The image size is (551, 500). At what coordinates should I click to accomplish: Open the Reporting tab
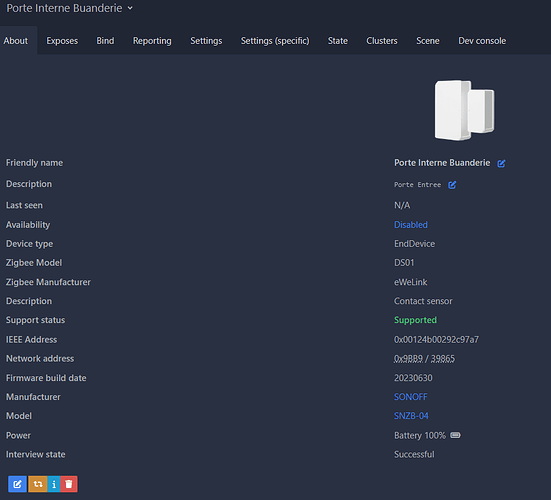point(152,41)
